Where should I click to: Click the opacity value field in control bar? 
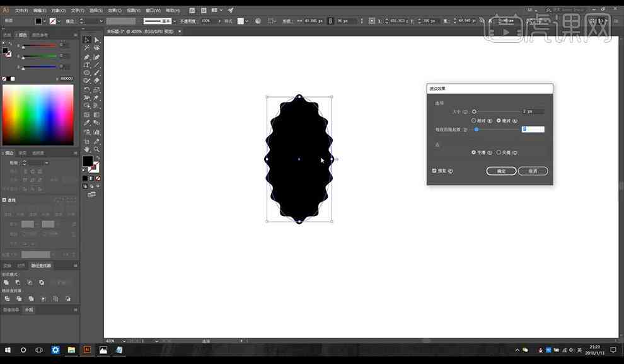click(x=207, y=21)
